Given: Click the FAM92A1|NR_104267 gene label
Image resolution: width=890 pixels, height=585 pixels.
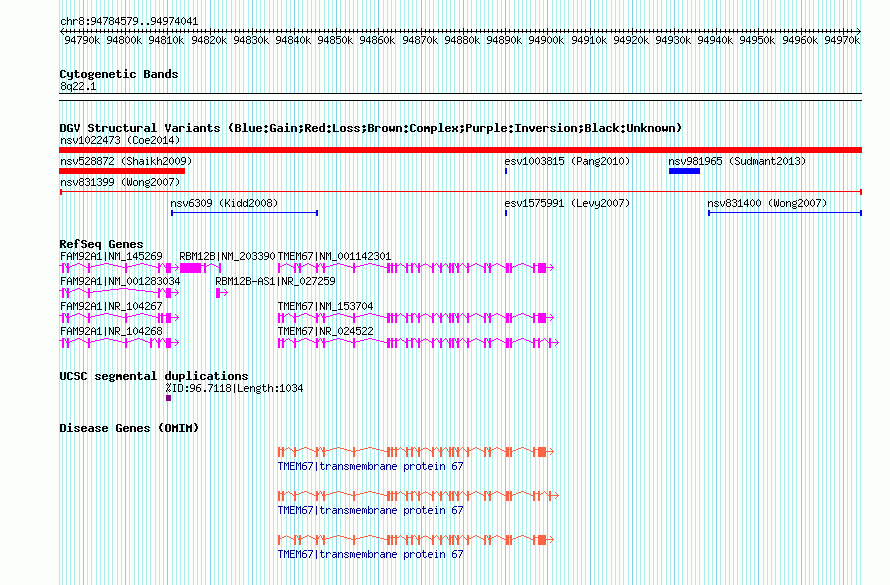Looking at the screenshot, I should [x=111, y=306].
